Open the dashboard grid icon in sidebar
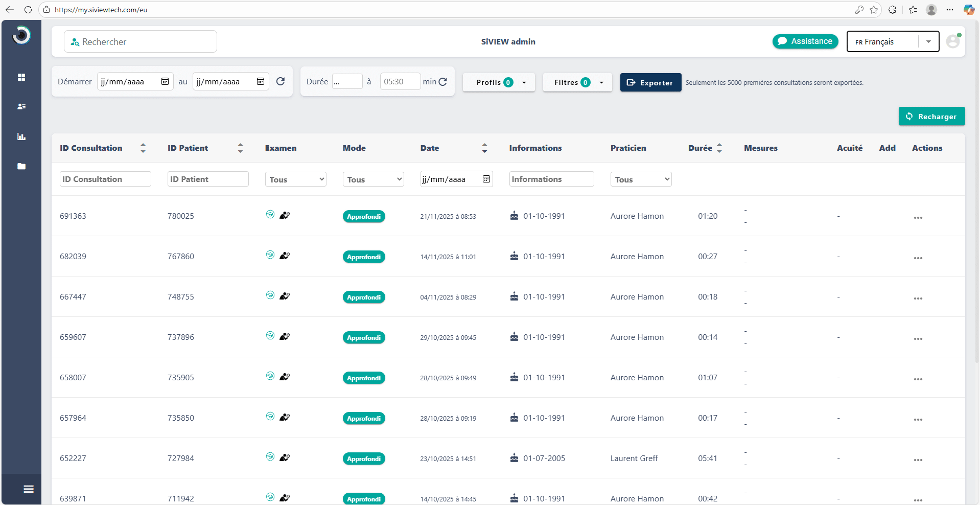 (x=21, y=77)
